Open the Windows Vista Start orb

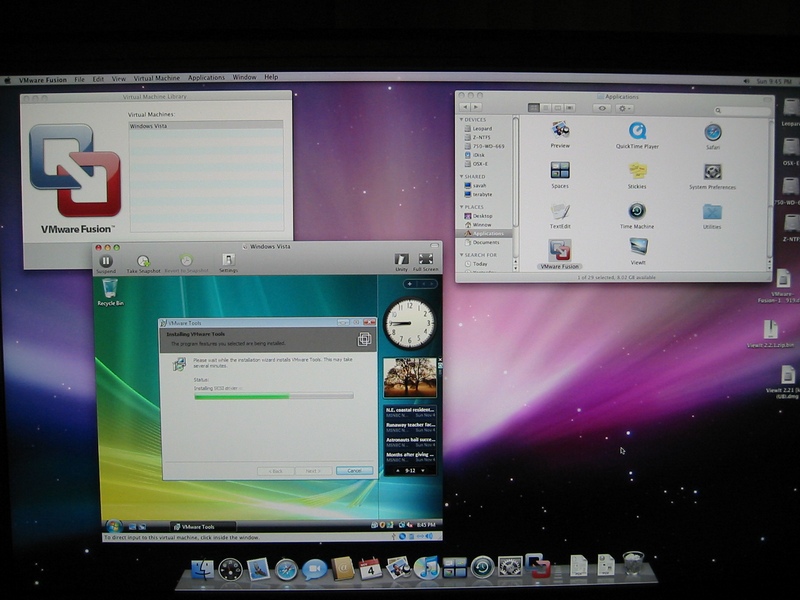pos(114,526)
